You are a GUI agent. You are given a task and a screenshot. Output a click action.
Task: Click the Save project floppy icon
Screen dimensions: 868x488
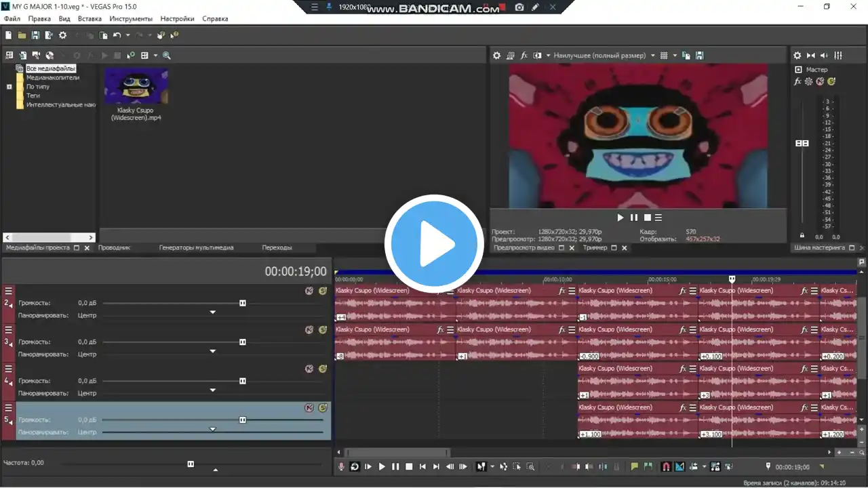(35, 35)
